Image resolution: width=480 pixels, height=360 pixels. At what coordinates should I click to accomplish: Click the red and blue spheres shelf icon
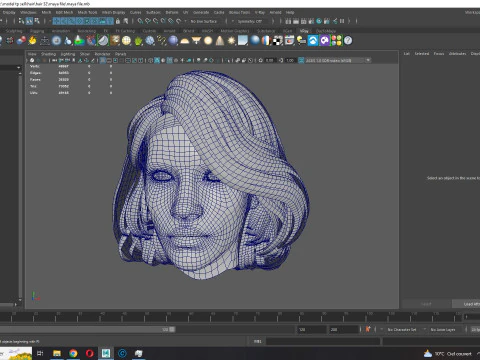pyautogui.click(x=21, y=41)
